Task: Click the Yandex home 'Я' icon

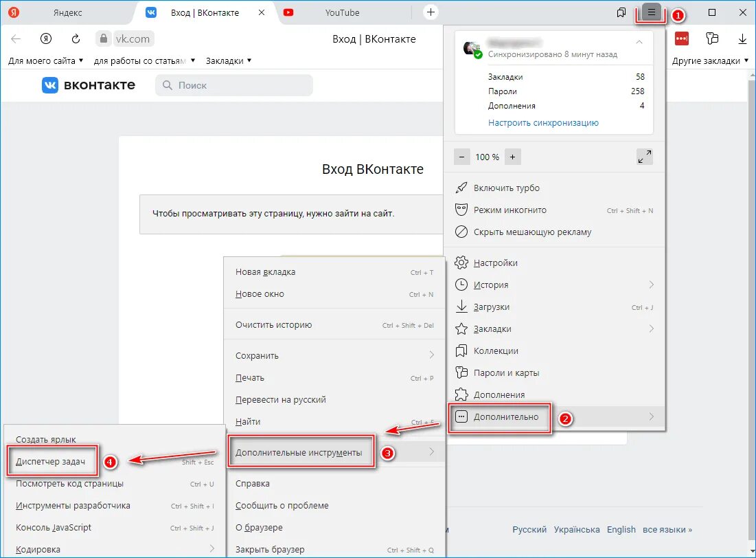Action: pyautogui.click(x=46, y=39)
